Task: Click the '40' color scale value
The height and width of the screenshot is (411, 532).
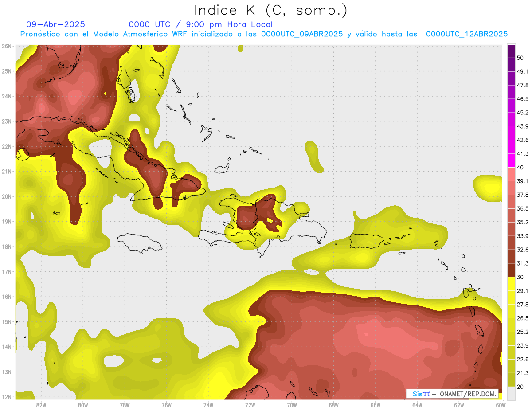Action: [x=520, y=168]
